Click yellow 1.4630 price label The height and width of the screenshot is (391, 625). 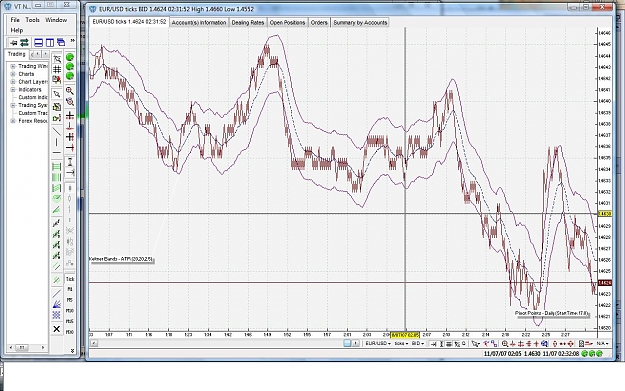[x=605, y=214]
